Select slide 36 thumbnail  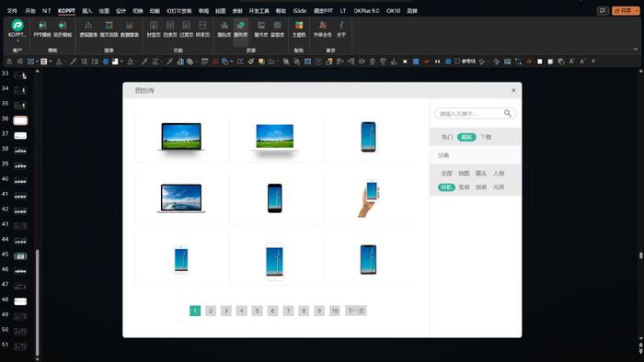20,120
